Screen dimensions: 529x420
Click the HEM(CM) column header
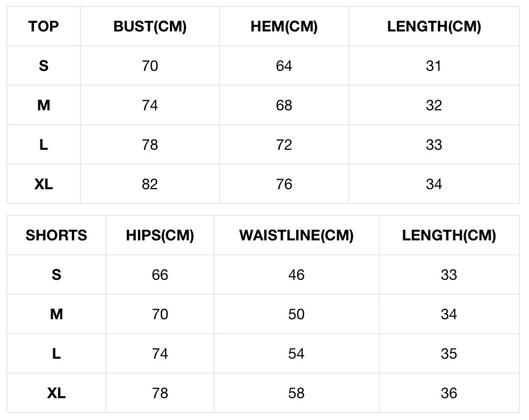tap(284, 27)
